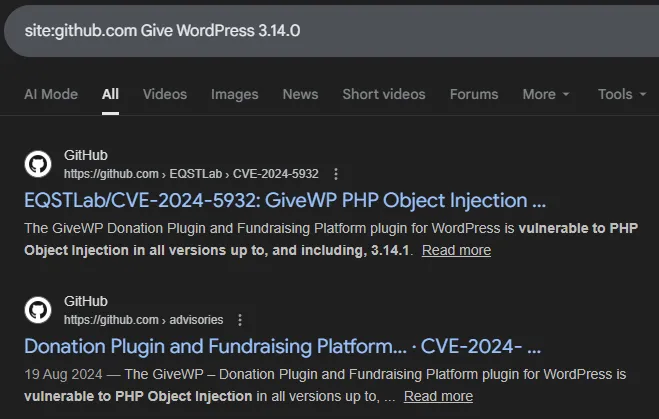
Task: Switch to the Images tab
Action: (234, 94)
